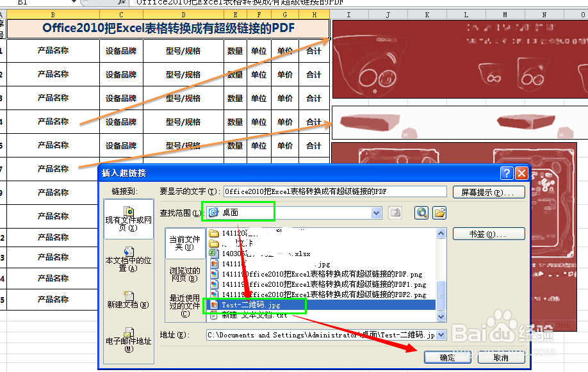This screenshot has height=372, width=588.
Task: Select column M header
Action: [x=505, y=15]
